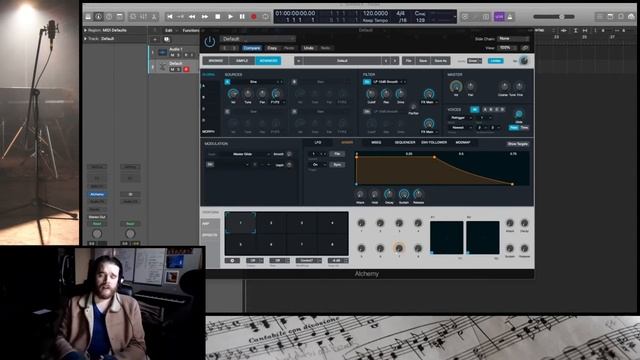Switch to the LFO modulation tab

(318, 142)
